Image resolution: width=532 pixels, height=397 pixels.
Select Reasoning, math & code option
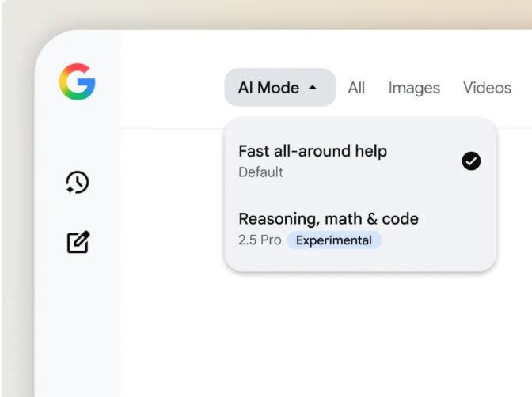coord(360,229)
